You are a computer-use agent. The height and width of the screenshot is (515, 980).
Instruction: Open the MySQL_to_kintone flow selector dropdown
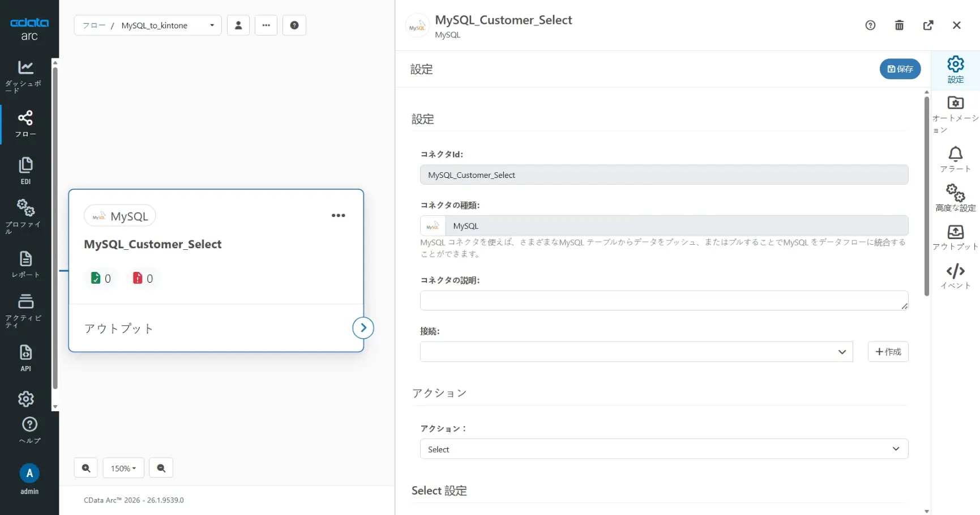212,25
